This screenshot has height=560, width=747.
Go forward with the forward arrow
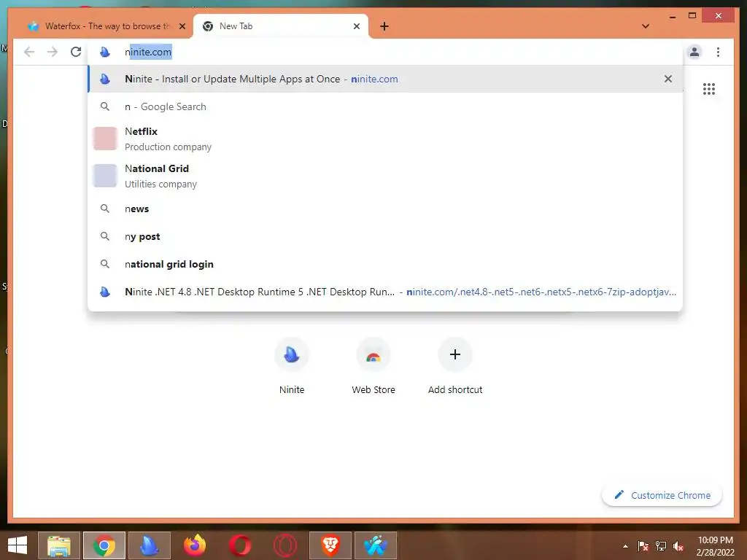(53, 52)
